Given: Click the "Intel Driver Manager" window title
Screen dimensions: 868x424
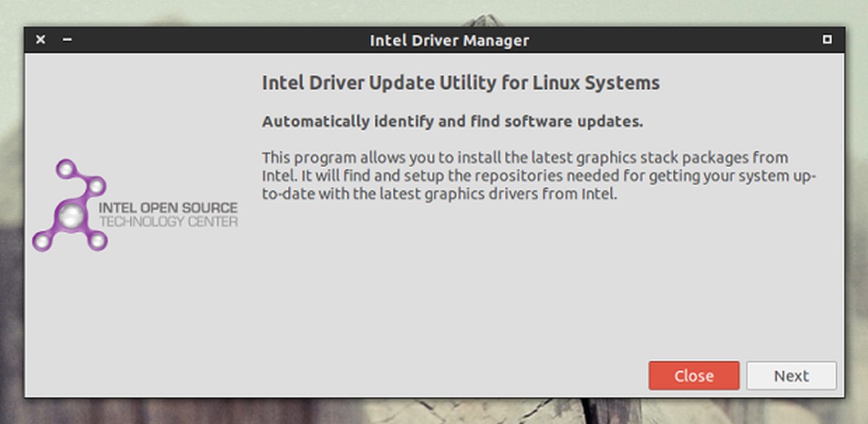Looking at the screenshot, I should click(x=449, y=41).
